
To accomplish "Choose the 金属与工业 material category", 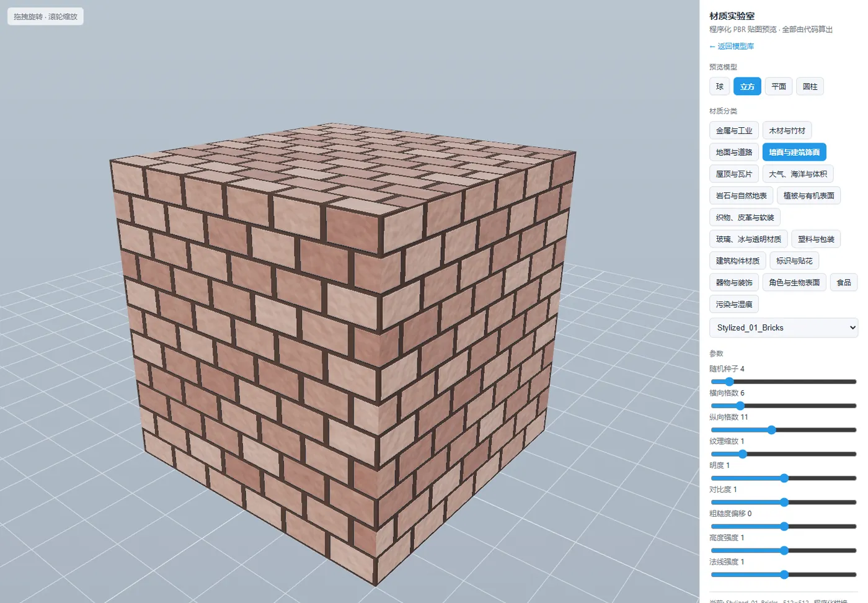I will [x=734, y=130].
